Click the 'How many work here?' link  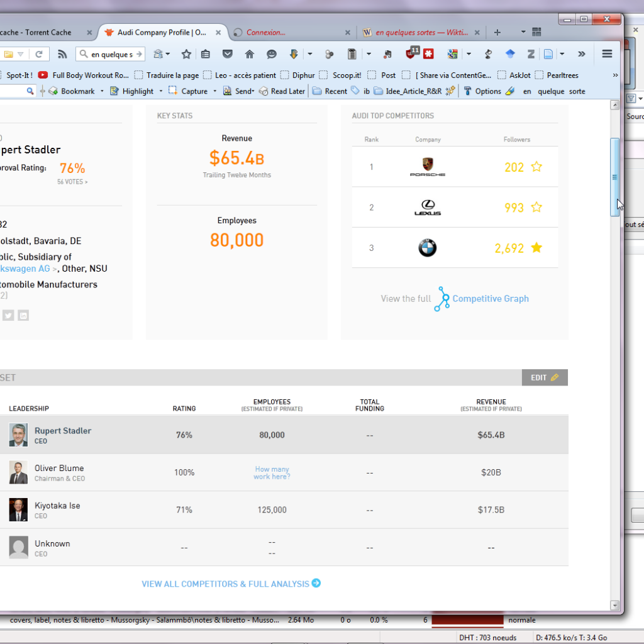coord(272,473)
